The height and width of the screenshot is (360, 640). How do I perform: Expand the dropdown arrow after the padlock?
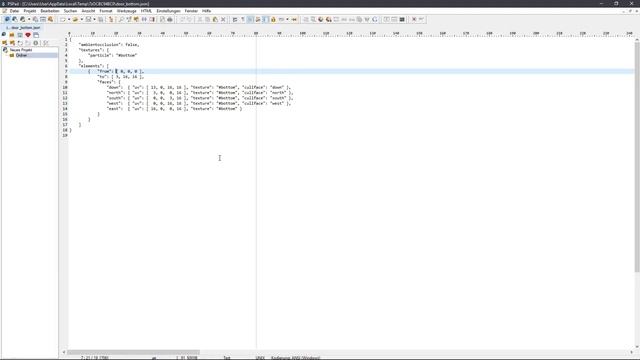pyautogui.click(x=287, y=19)
